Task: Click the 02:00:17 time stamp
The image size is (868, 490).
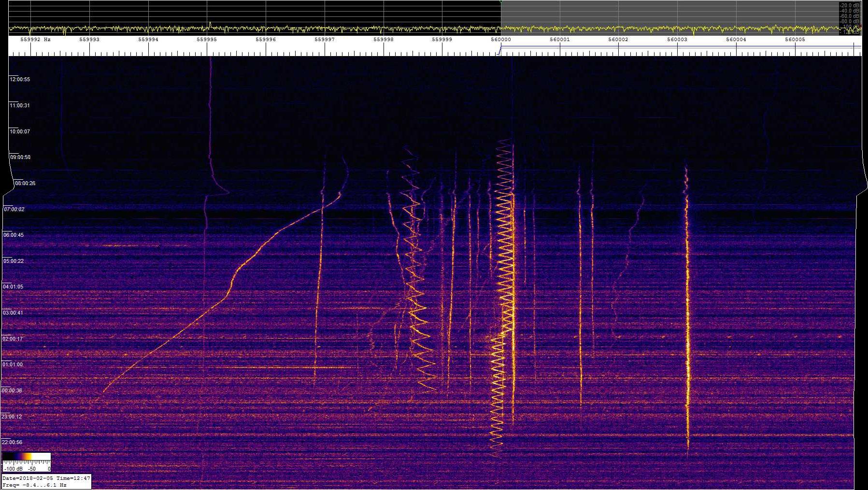Action: [x=13, y=339]
